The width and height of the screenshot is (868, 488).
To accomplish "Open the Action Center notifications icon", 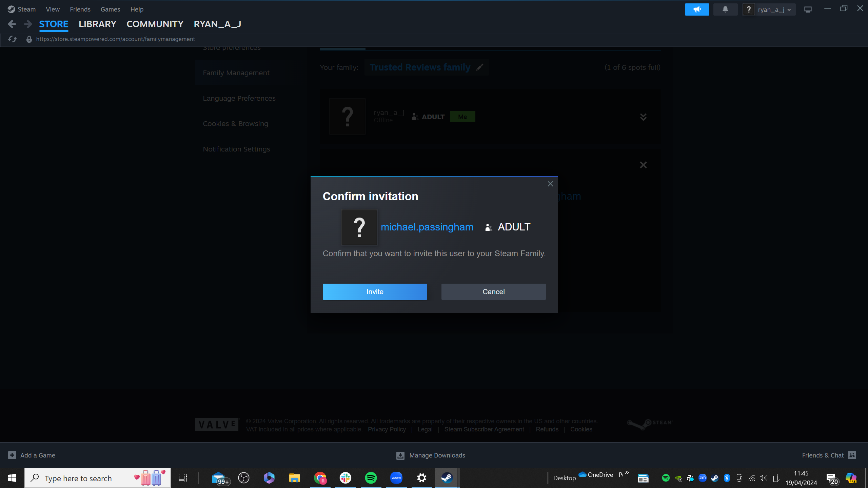I will pos(832,479).
